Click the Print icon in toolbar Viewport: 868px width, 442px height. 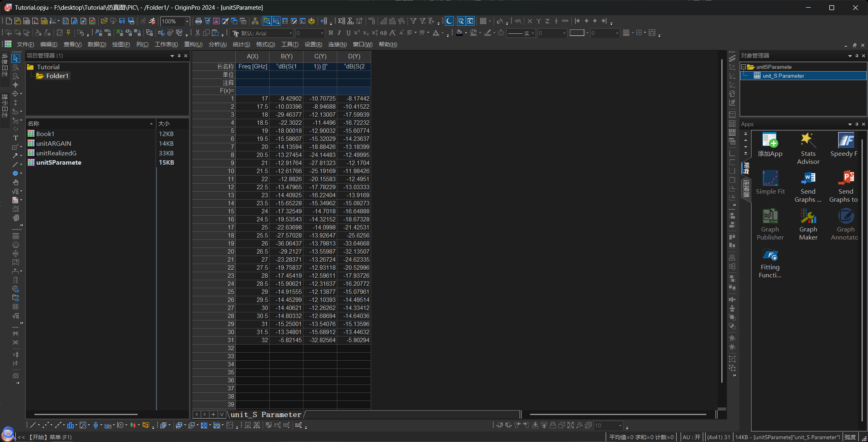(198, 21)
